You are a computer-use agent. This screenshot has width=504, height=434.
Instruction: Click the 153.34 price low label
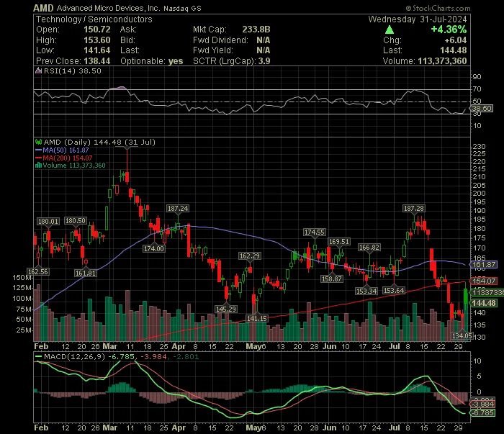[x=366, y=291]
